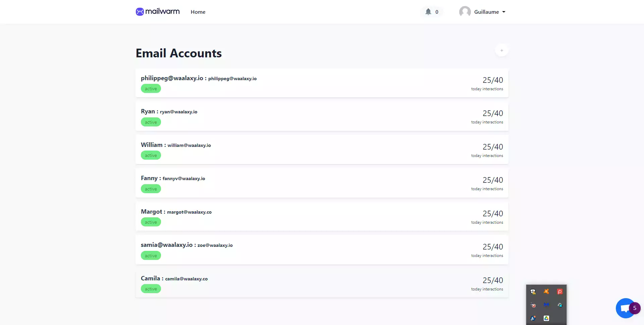This screenshot has height=325, width=644.
Task: Click the active badge under Fanny
Action: click(151, 189)
